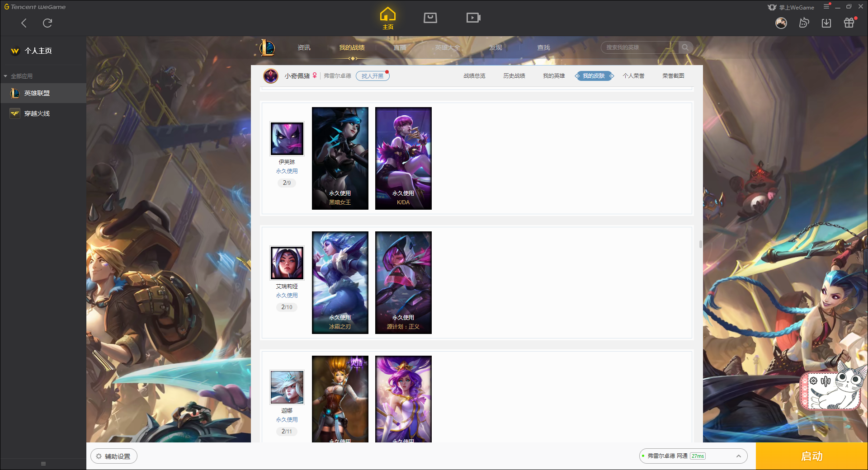Viewport: 868px width, 470px height.
Task: Click the 2/9 skin count badge
Action: click(287, 183)
